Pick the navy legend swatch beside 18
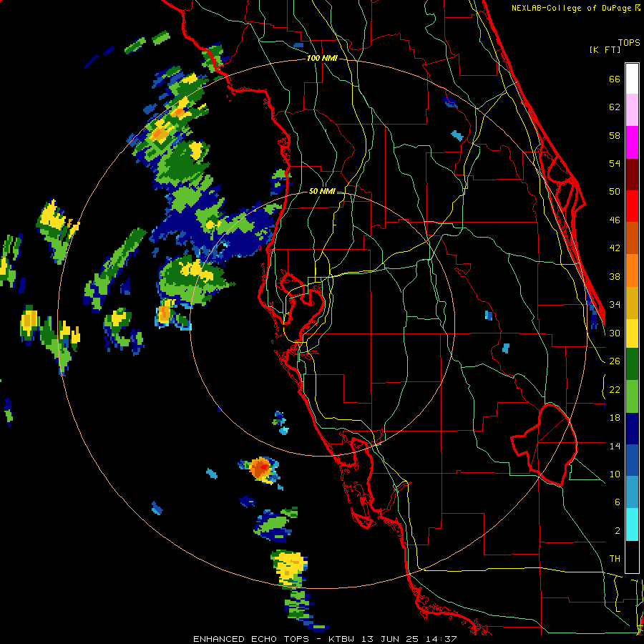The image size is (644, 644). pos(632,429)
